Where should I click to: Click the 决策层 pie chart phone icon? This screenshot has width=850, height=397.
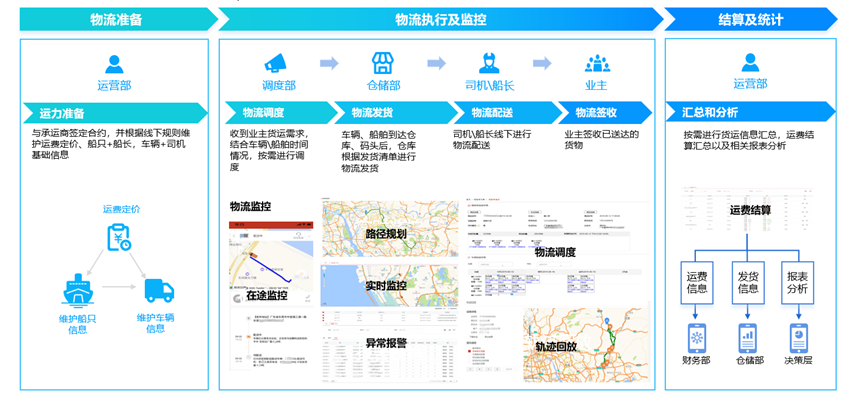pos(799,338)
